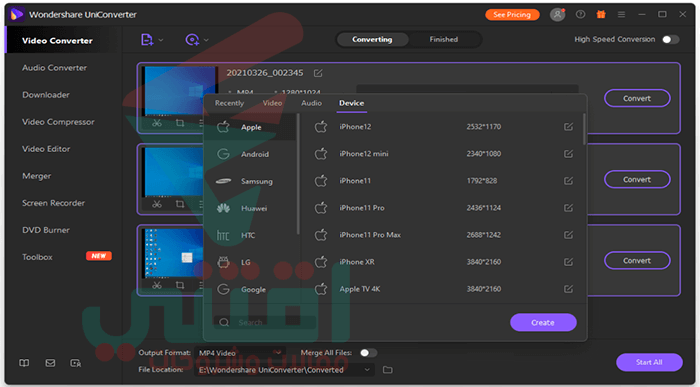The width and height of the screenshot is (700, 387).
Task: Convert the first video 20210326_002345
Action: 637,98
